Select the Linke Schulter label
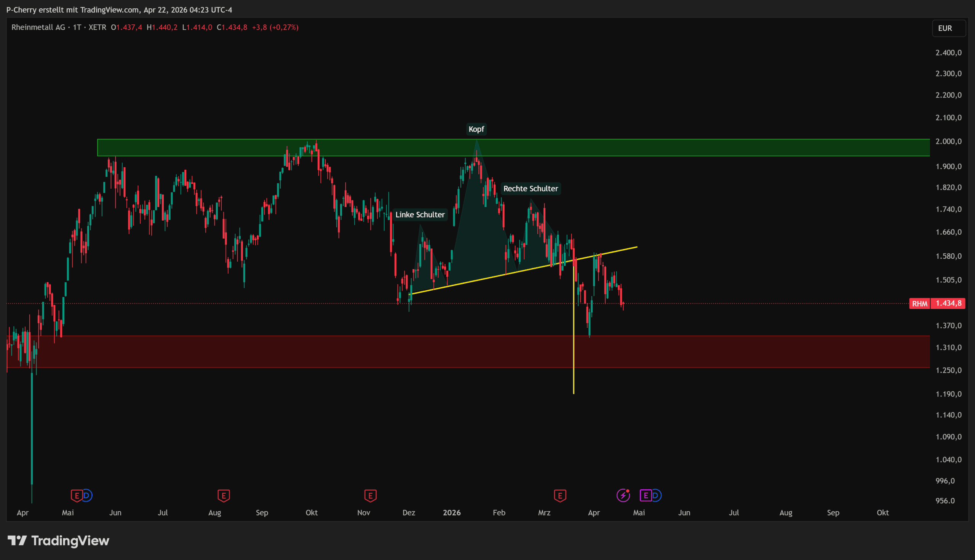 (x=420, y=215)
